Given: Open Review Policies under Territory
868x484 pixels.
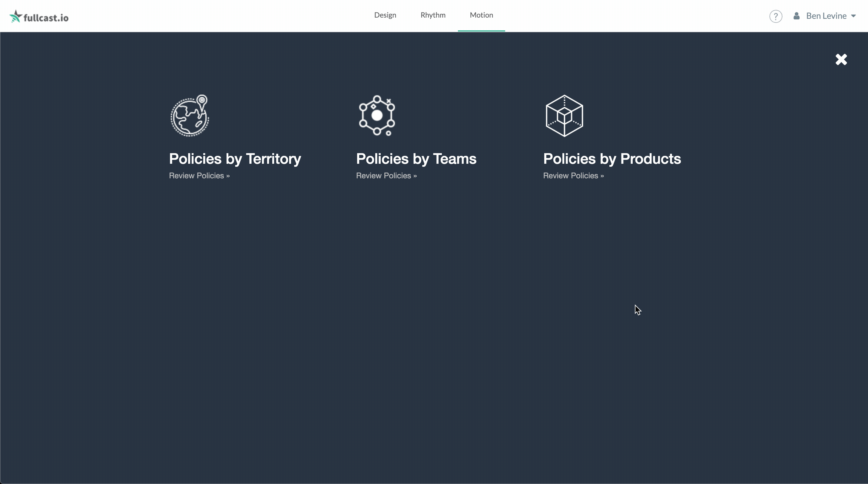Looking at the screenshot, I should click(199, 176).
